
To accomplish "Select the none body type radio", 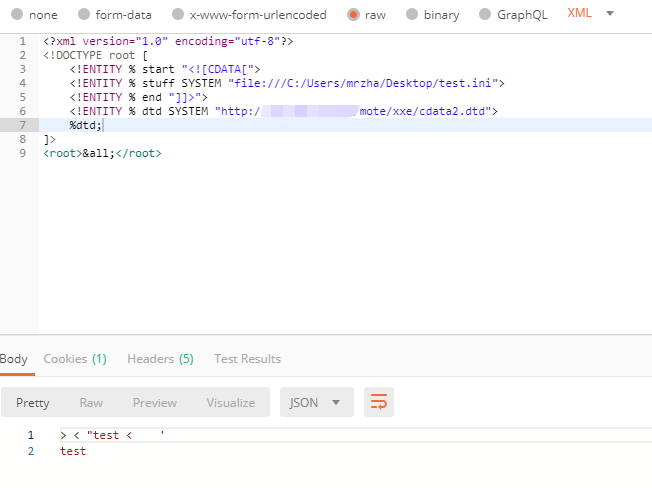I will pos(17,15).
